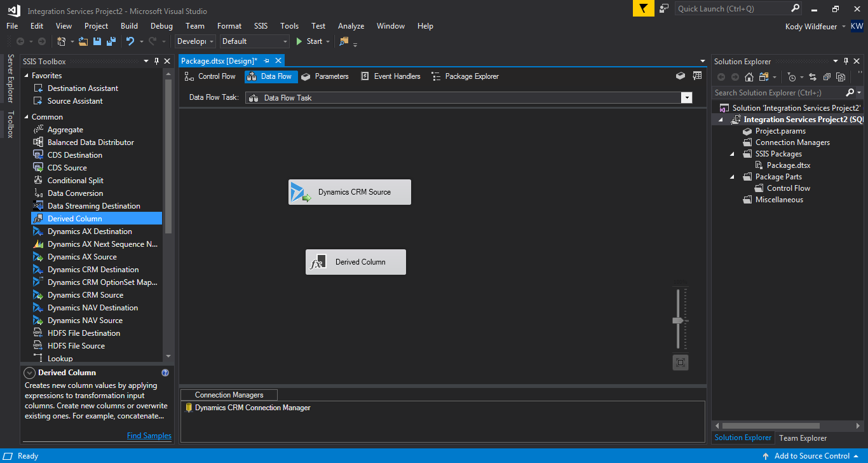Close the SSIS Toolbox panel

[x=167, y=62]
